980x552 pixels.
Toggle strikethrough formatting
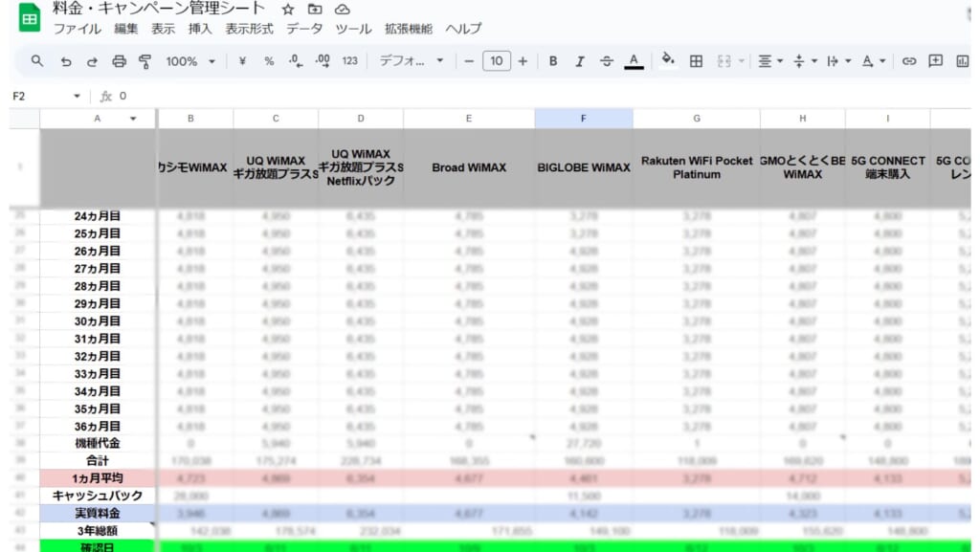pos(606,61)
